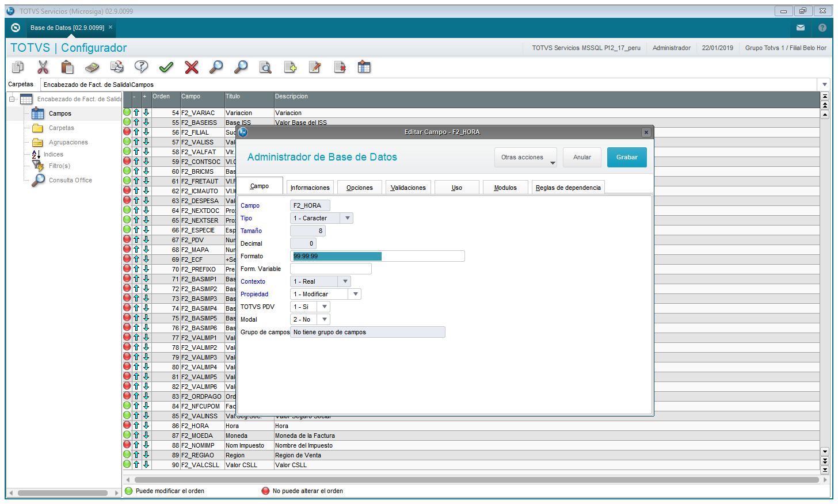The height and width of the screenshot is (504, 838).
Task: Switch to the Uso tab
Action: coord(457,188)
